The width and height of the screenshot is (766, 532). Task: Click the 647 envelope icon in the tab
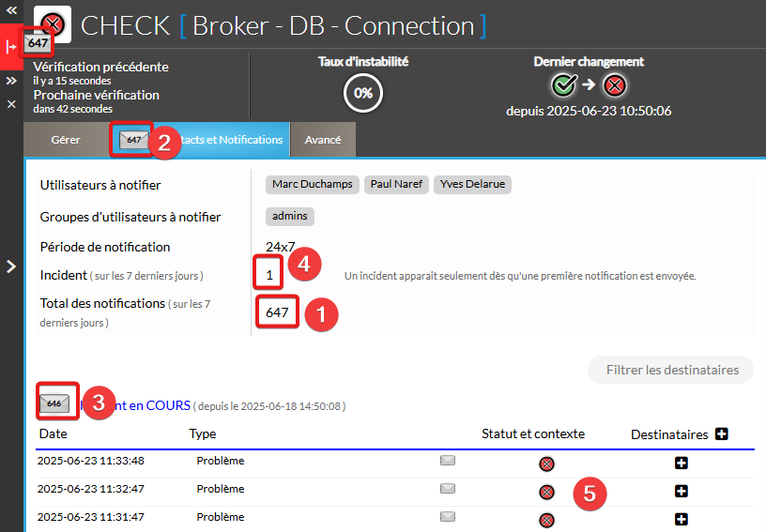pos(133,140)
